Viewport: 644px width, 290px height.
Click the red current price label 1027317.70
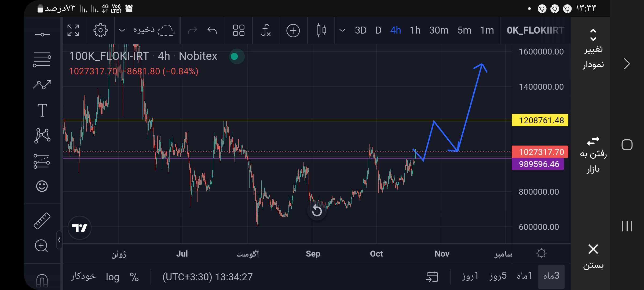pos(540,152)
